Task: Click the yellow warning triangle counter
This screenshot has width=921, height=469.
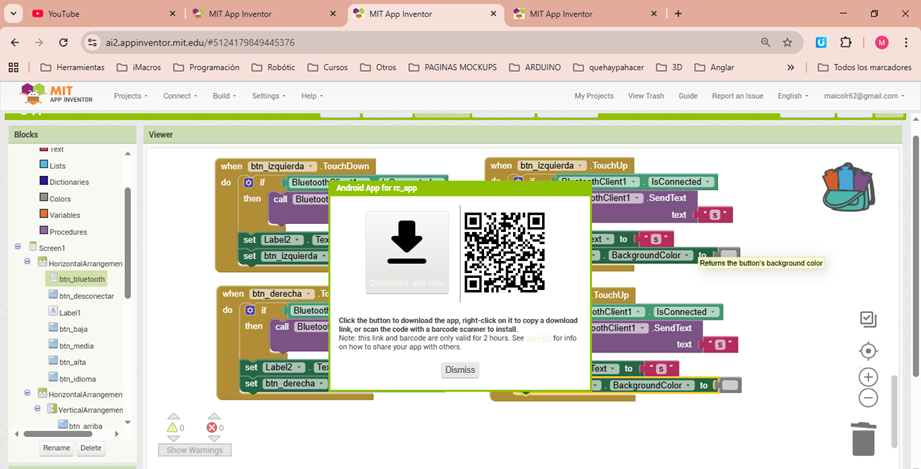Action: 173,422
